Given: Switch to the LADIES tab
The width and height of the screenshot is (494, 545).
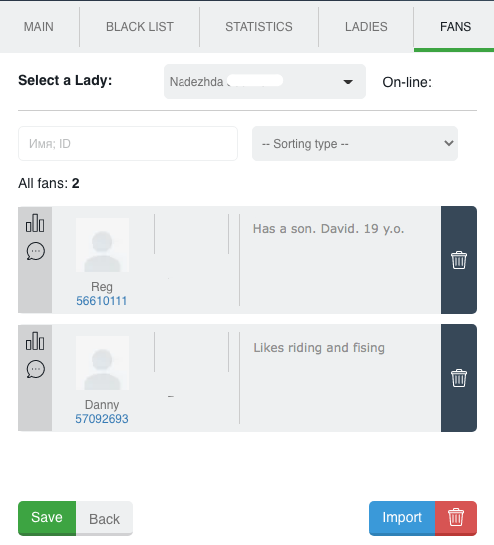Looking at the screenshot, I should [x=366, y=27].
